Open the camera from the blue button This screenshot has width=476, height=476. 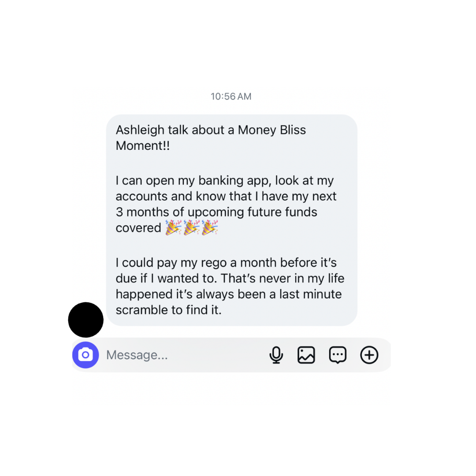coord(86,355)
